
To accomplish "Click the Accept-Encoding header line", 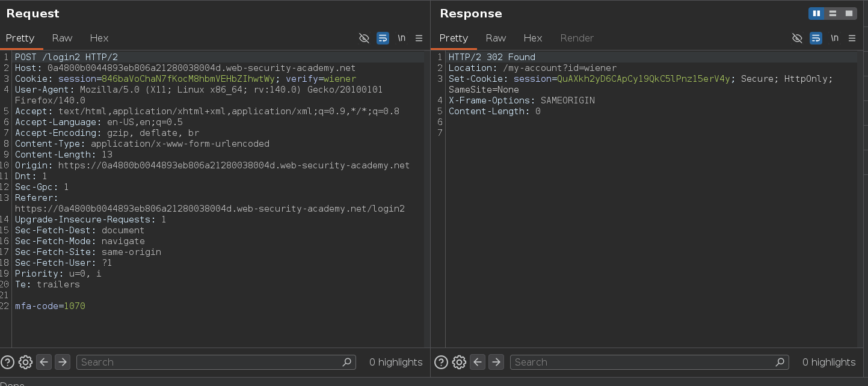I will (x=107, y=133).
